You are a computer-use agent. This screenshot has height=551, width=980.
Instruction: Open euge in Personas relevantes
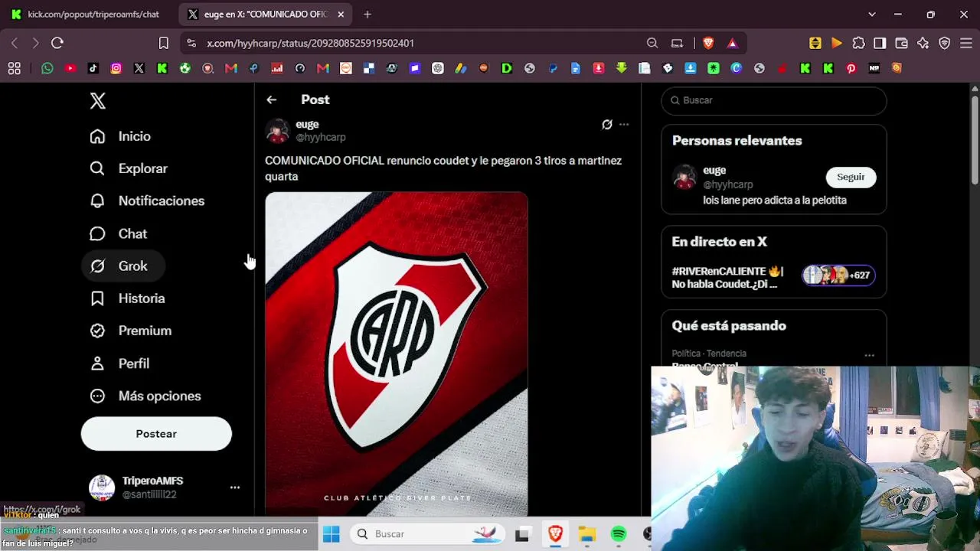point(714,171)
